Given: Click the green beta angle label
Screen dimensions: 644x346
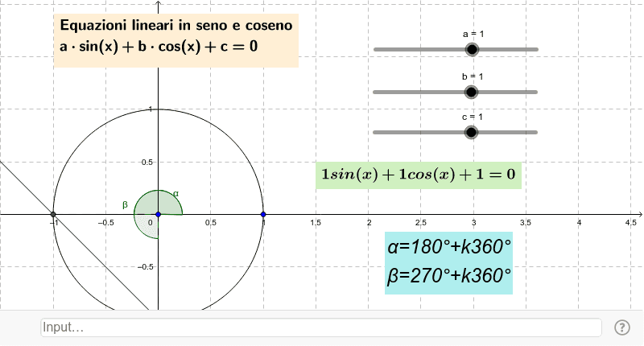Looking at the screenshot, I should 126,204.
